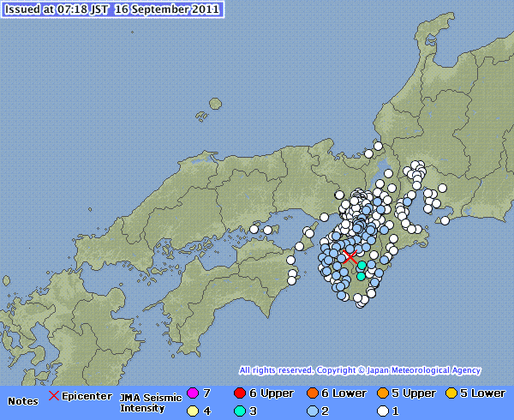Click the Epicenter text in the legend
514x420 pixels.
87,396
